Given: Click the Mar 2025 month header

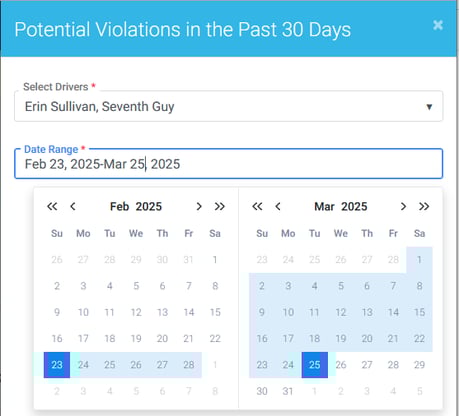Looking at the screenshot, I should [341, 206].
